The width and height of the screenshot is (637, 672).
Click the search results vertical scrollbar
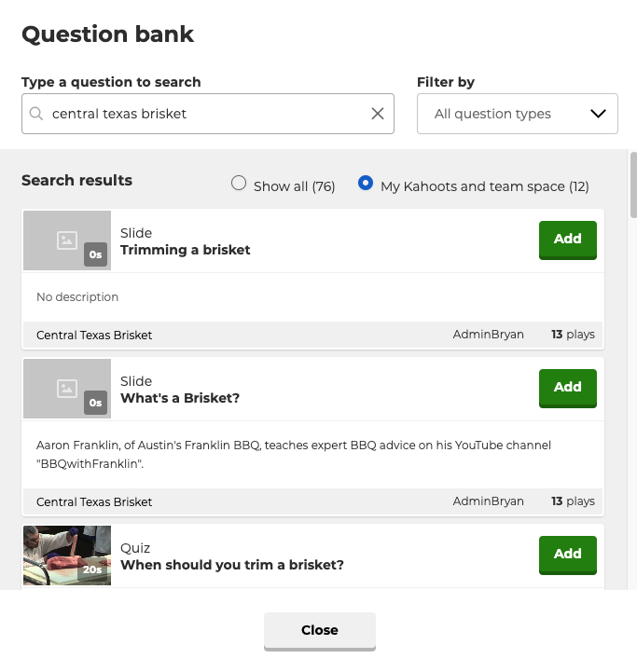(633, 185)
